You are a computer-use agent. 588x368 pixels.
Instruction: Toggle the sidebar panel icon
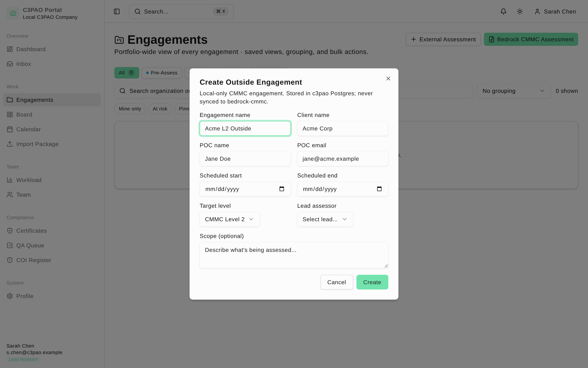click(x=117, y=11)
